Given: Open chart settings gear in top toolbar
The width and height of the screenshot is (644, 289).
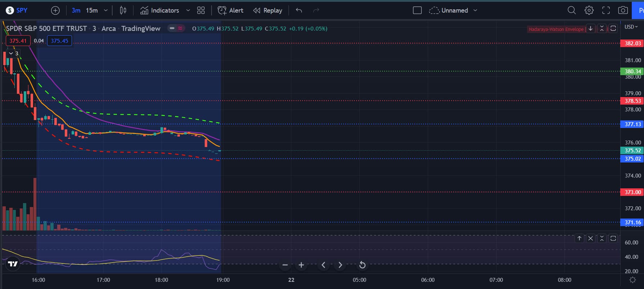Looking at the screenshot, I should coord(589,10).
